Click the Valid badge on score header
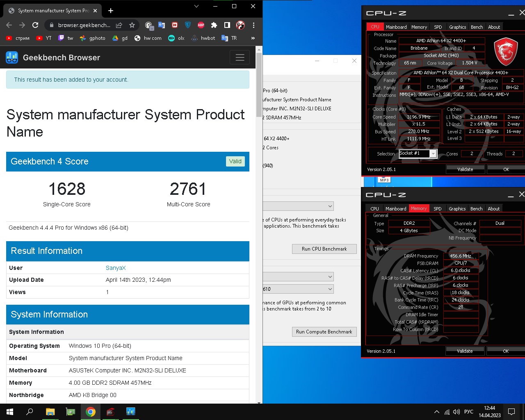 235,161
